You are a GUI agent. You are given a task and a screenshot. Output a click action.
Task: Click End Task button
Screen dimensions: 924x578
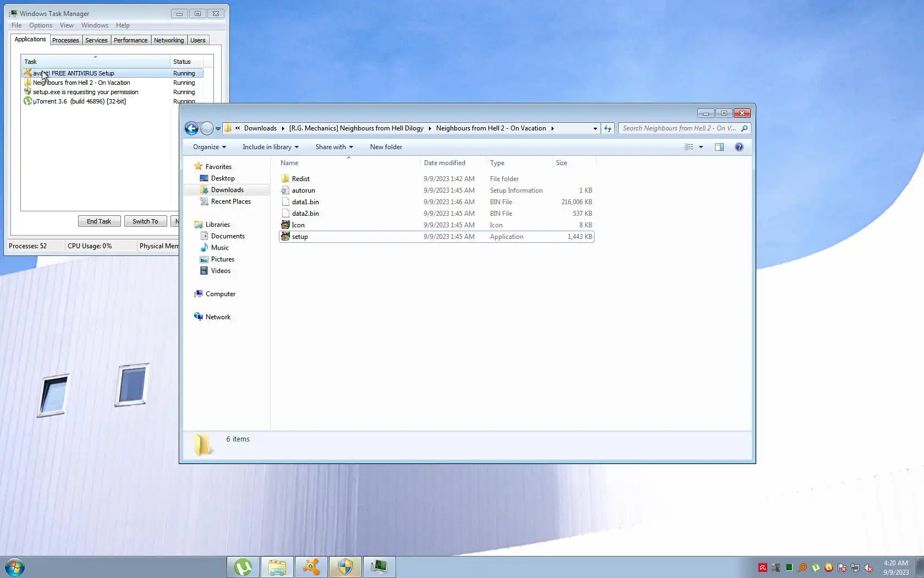[x=99, y=221]
